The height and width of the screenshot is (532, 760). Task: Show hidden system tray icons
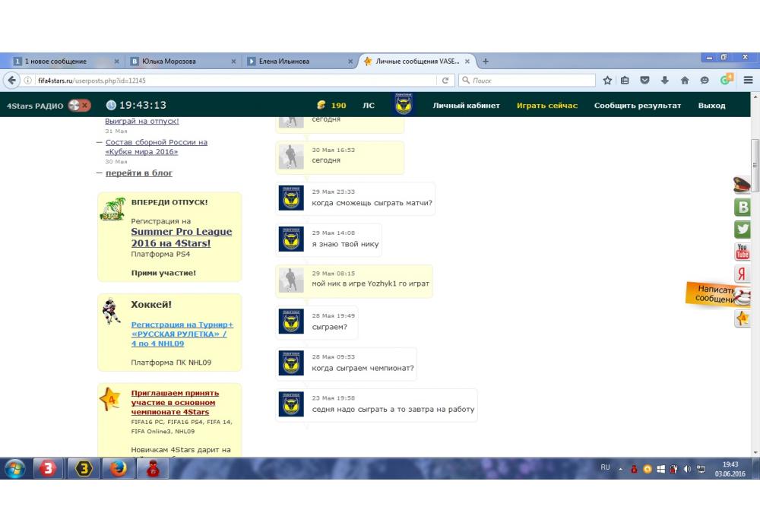coord(620,468)
